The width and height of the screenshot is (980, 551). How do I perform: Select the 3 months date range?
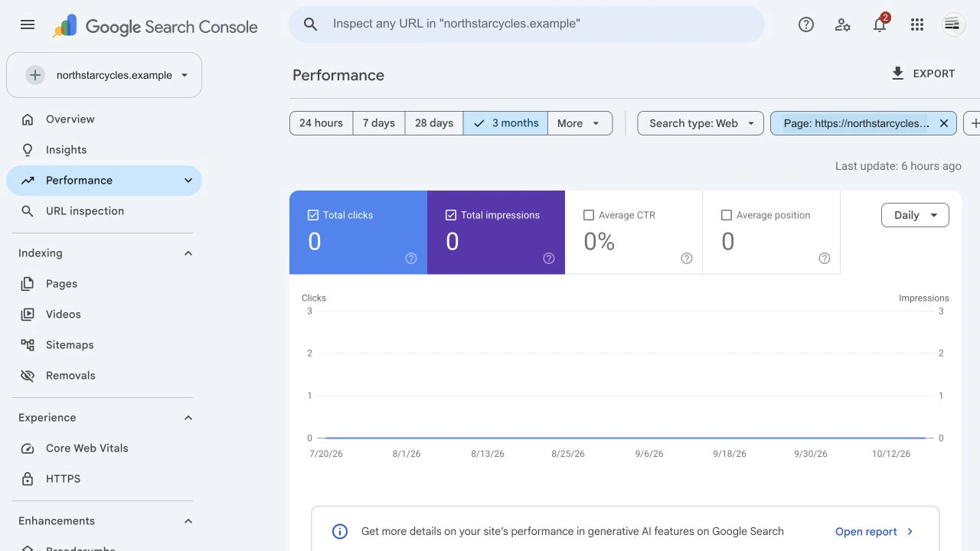(505, 123)
